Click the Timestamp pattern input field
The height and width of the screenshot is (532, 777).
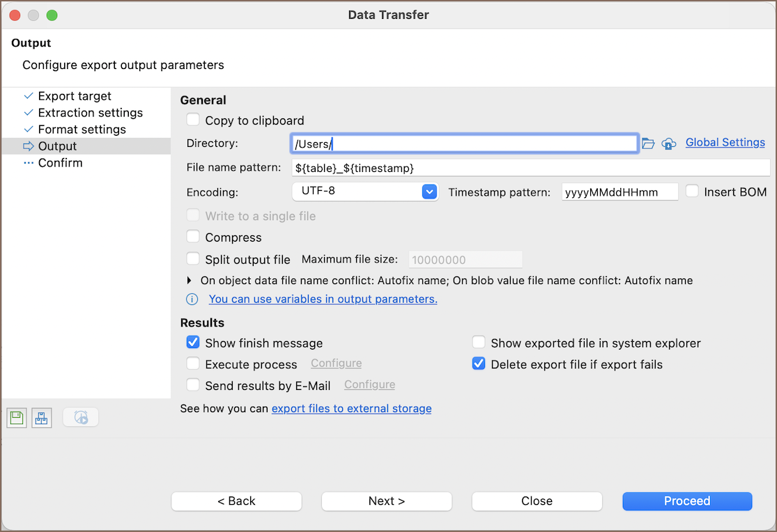coord(619,192)
